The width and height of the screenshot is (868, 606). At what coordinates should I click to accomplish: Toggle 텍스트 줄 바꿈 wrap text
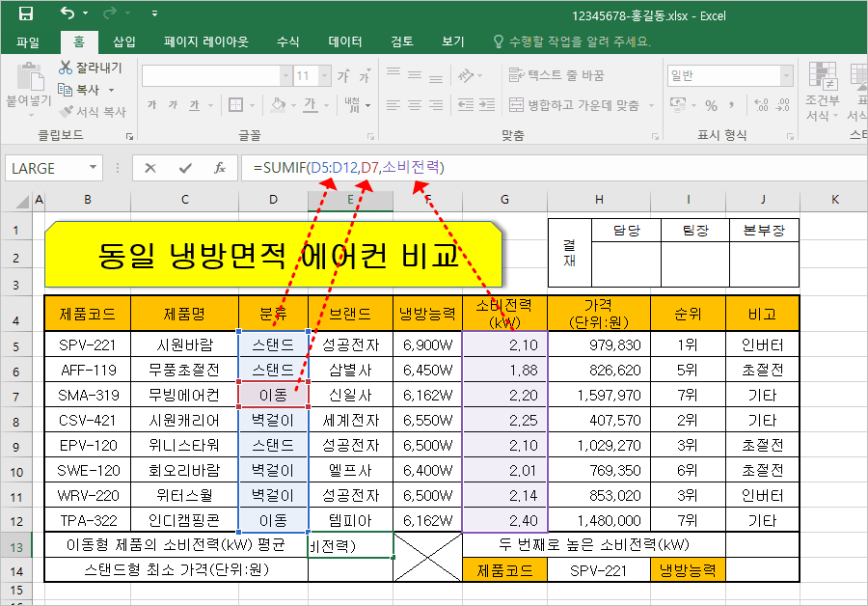556,74
